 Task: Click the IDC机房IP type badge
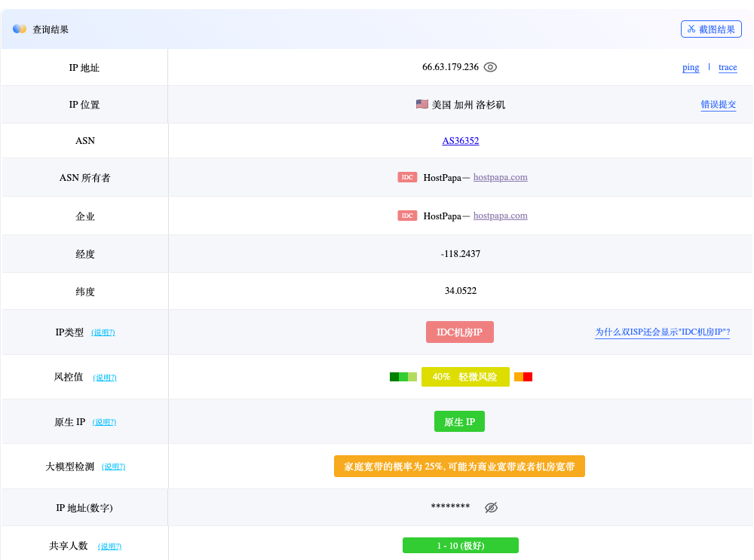[x=460, y=332]
